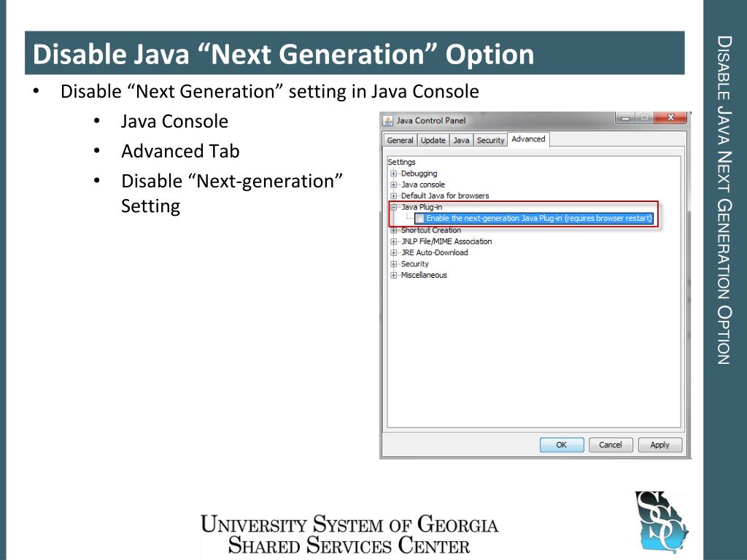Click the Settings heading text
The width and height of the screenshot is (747, 560).
[x=402, y=162]
